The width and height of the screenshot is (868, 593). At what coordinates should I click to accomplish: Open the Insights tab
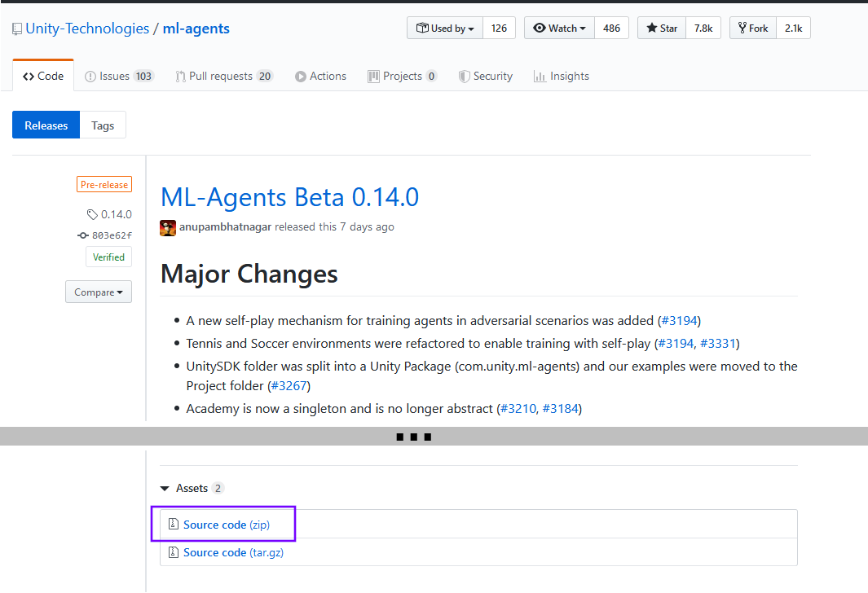[562, 77]
